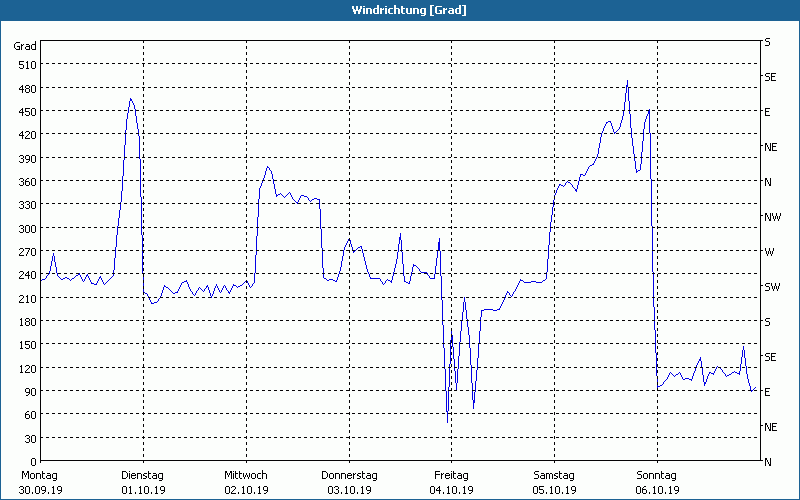Click the date 05.10.19
The width and height of the screenshot is (800, 500).
(555, 490)
